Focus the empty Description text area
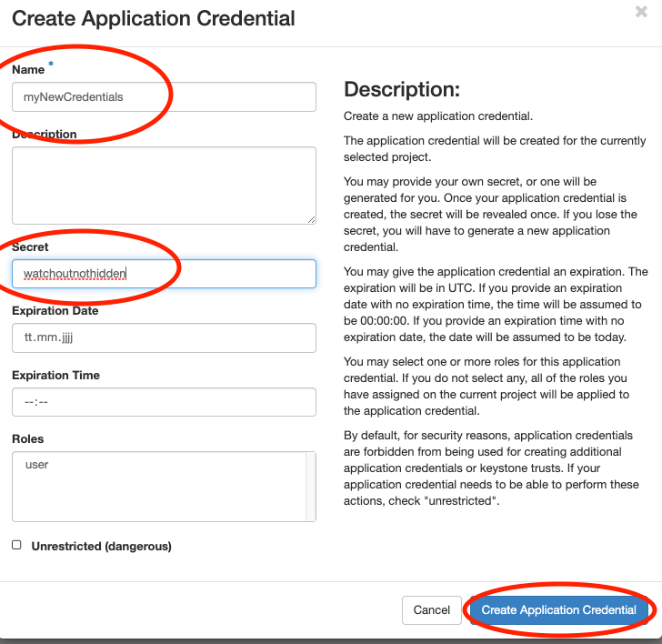This screenshot has width=662, height=644. pos(164,185)
